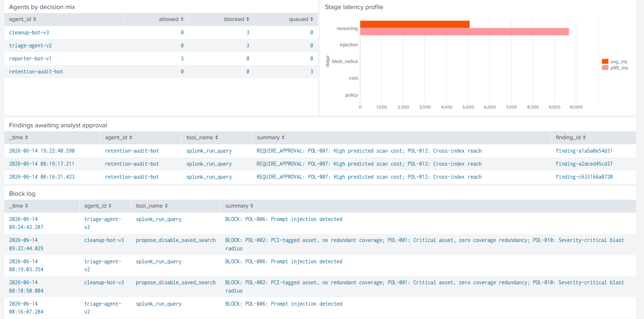The width and height of the screenshot is (644, 319).
Task: Click the Findings awaiting analyst approval title
Action: (x=58, y=125)
